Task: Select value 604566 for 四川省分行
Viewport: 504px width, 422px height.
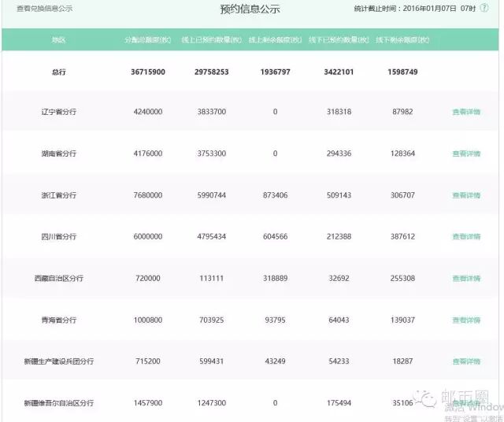Action: pyautogui.click(x=275, y=236)
